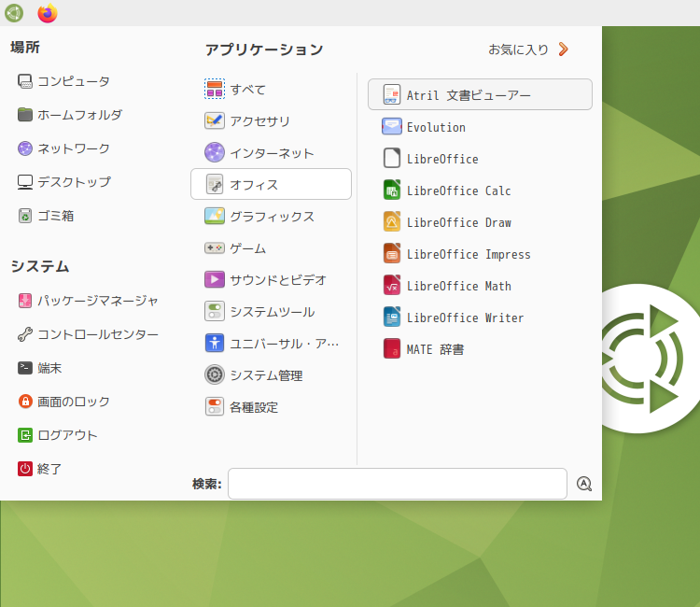Lock the screen with 画面のロック
Screen dimensions: 700x607
63,402
